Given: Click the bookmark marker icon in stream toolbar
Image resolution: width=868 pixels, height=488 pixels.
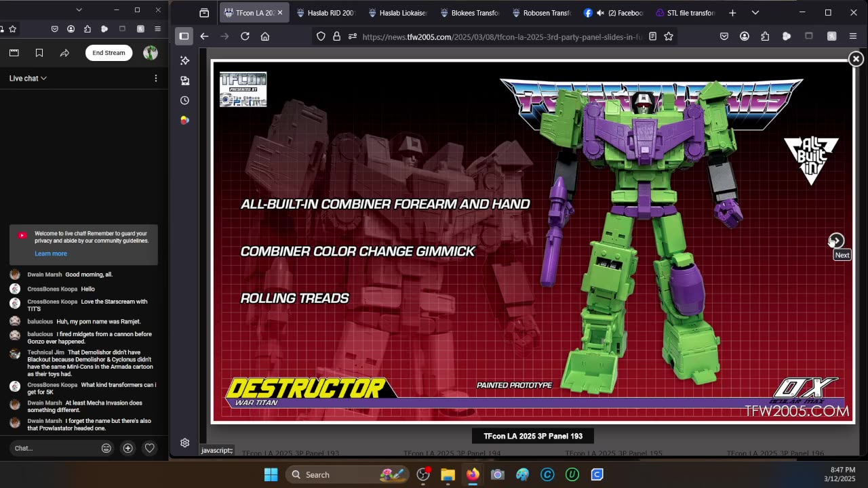Looking at the screenshot, I should (x=39, y=53).
